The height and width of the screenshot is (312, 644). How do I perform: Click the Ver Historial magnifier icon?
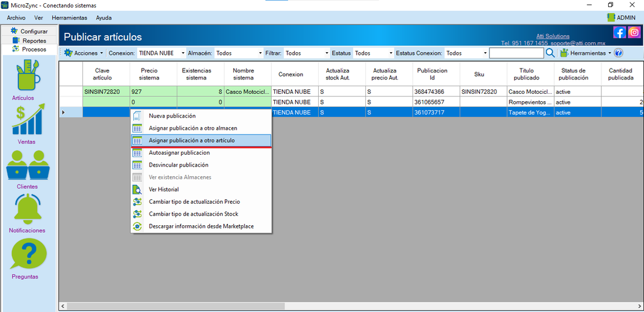coord(137,190)
